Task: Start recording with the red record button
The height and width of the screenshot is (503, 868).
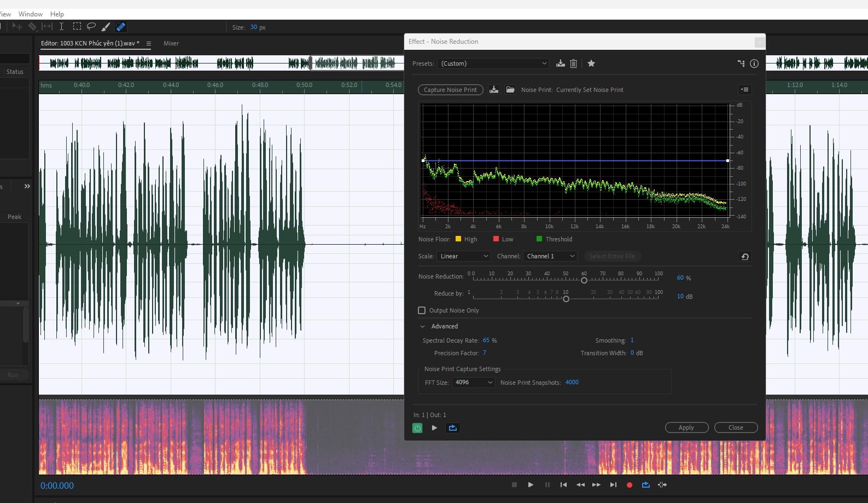Action: coord(630,485)
